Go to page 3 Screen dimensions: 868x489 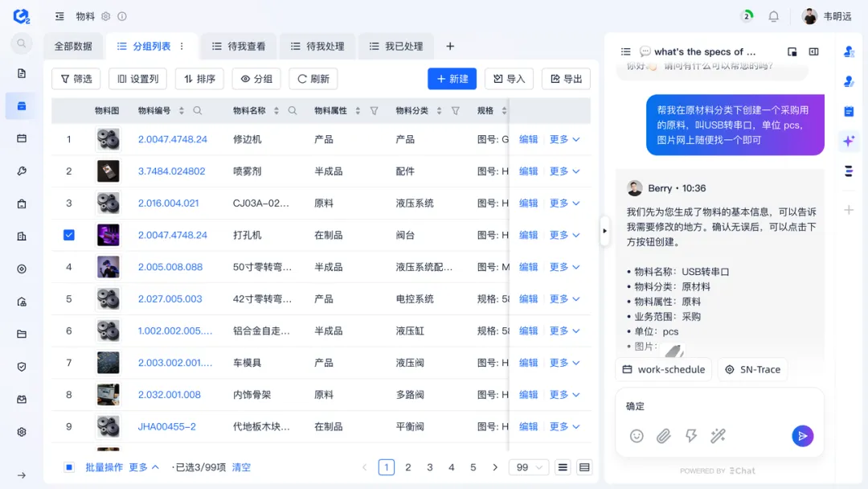tap(429, 467)
